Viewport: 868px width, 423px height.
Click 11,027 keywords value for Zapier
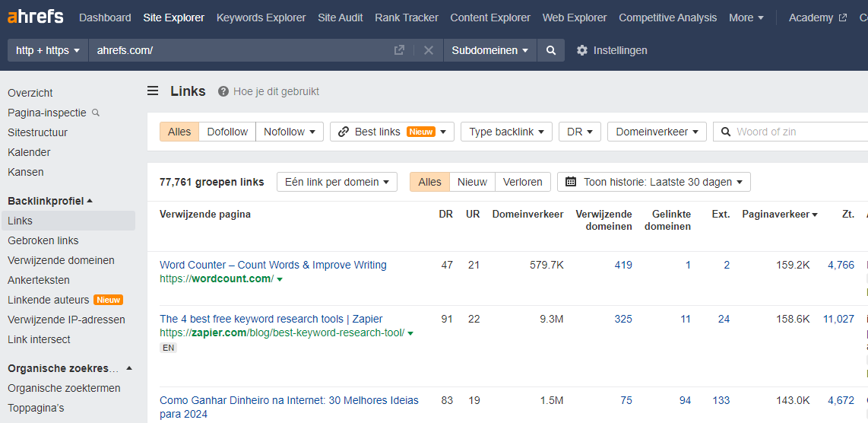click(x=838, y=319)
